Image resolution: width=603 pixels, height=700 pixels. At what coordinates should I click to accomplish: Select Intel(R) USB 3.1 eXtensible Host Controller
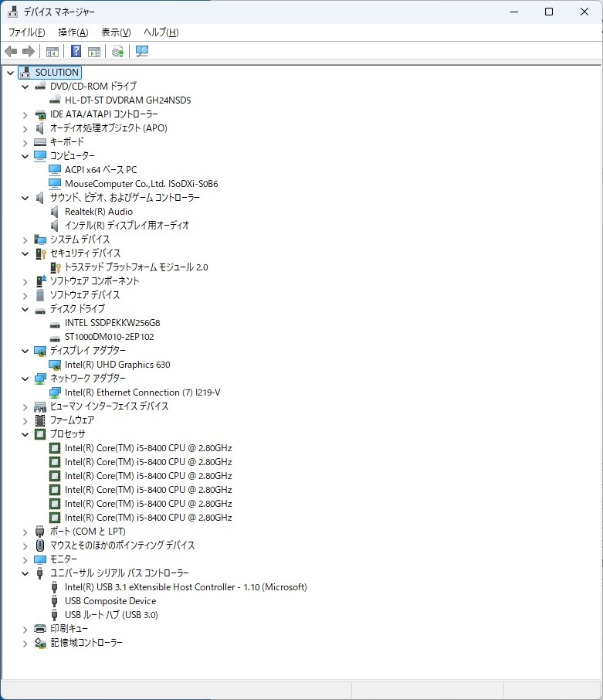coord(186,587)
